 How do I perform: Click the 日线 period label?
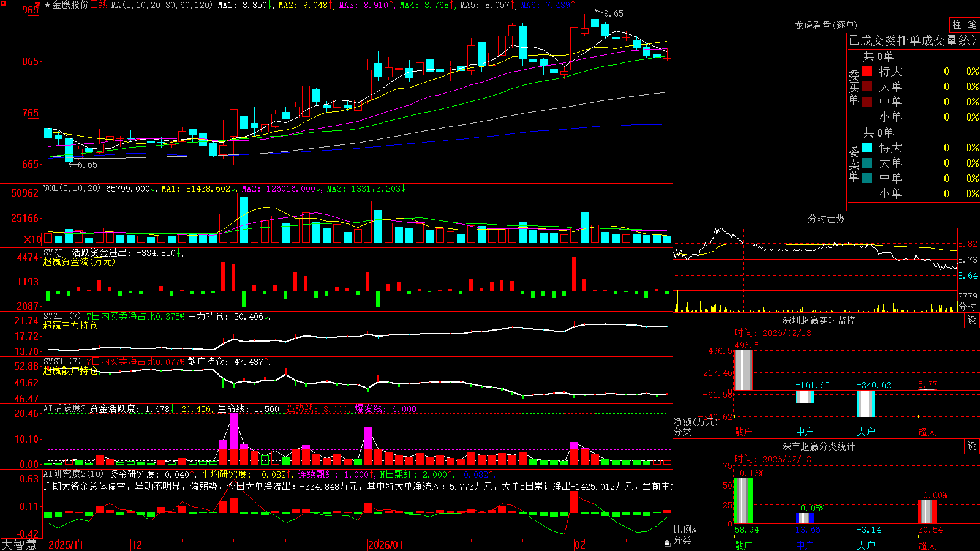(x=99, y=5)
